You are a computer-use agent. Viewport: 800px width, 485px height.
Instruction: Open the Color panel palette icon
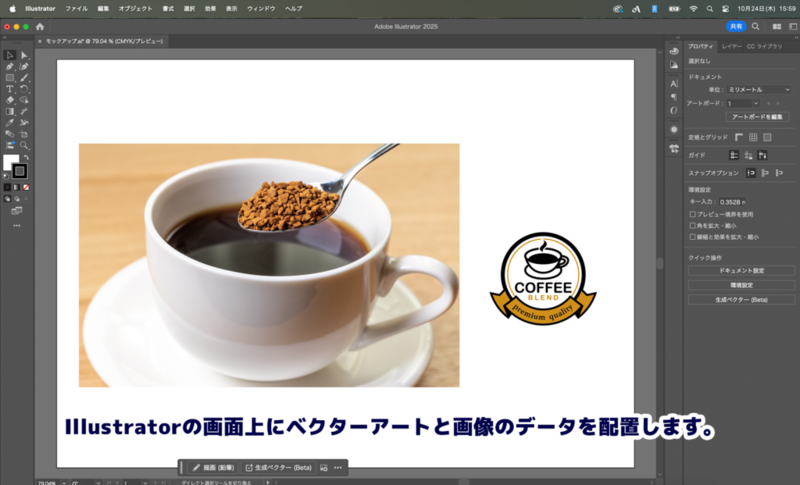[674, 51]
